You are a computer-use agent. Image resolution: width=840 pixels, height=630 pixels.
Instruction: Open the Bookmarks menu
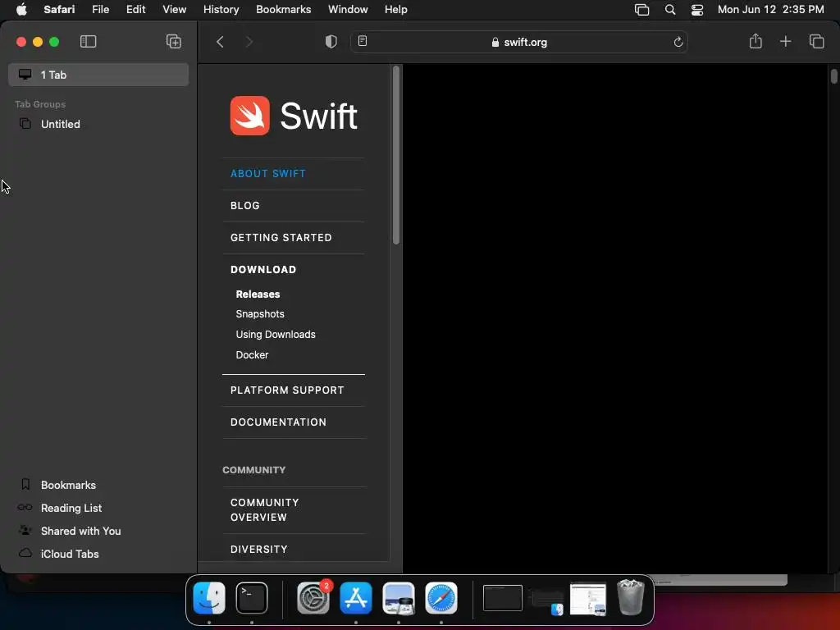coord(283,10)
